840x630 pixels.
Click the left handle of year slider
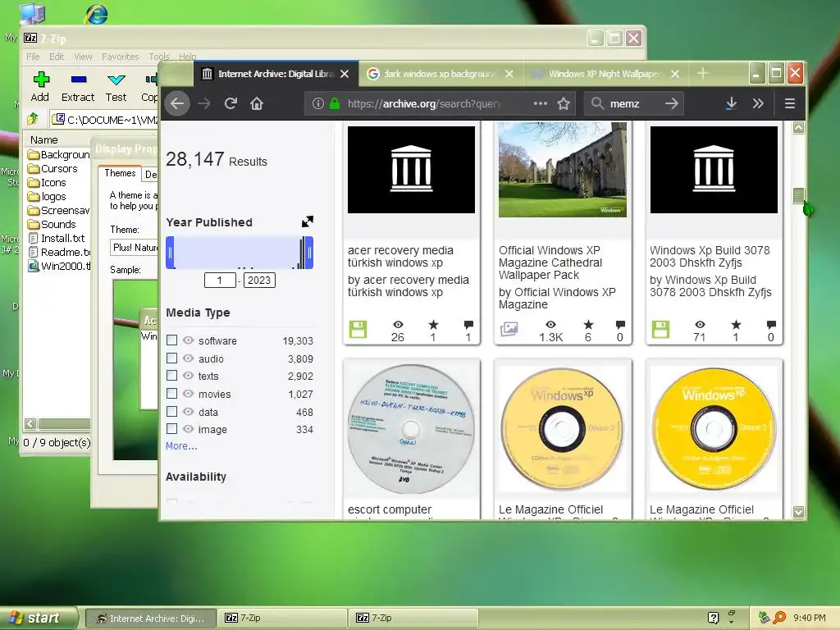tap(170, 253)
